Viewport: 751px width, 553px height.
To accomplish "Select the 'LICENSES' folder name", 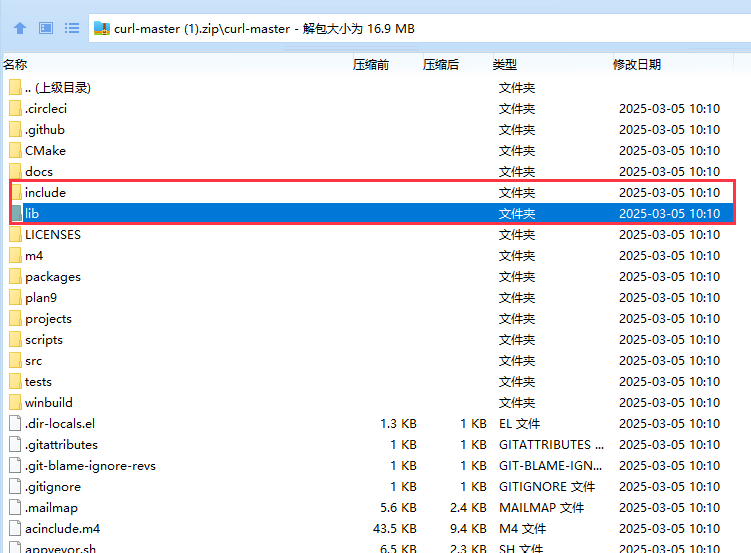I will [x=53, y=235].
